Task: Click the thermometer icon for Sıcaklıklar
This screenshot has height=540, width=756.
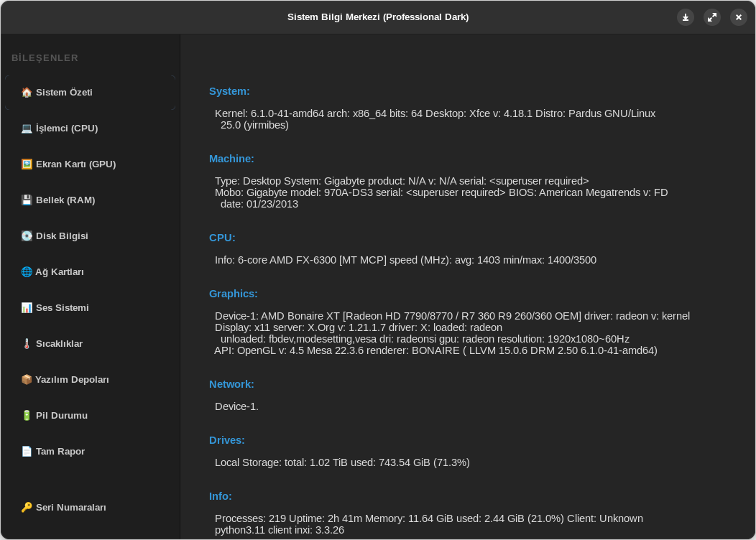Action: (27, 344)
